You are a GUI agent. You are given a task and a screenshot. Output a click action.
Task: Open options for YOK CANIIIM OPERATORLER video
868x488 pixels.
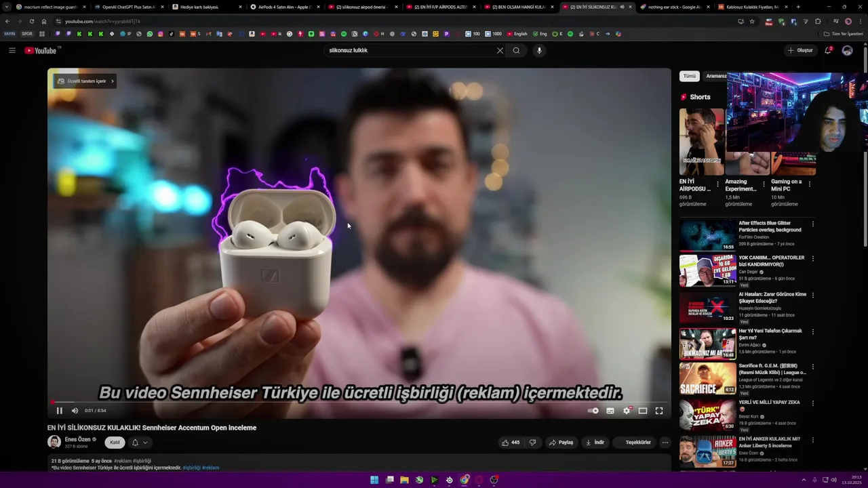tap(812, 258)
